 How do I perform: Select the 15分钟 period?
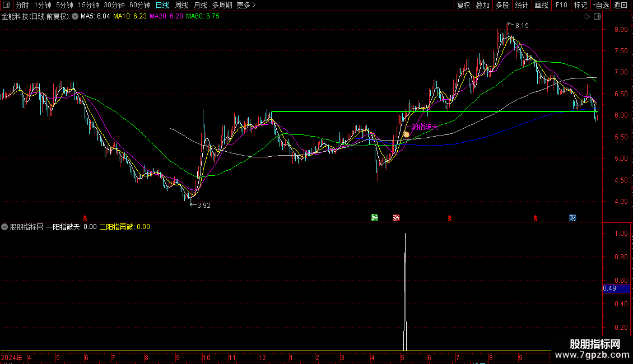(89, 5)
